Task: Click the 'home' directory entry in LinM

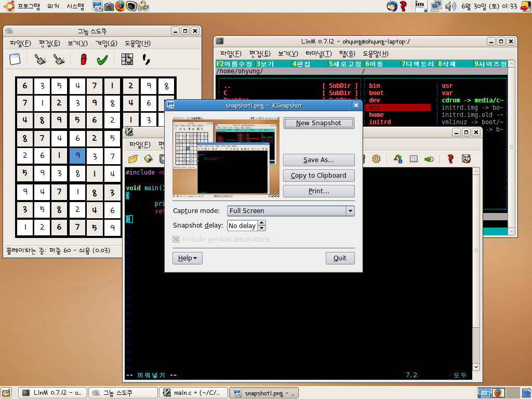Action: click(x=376, y=115)
